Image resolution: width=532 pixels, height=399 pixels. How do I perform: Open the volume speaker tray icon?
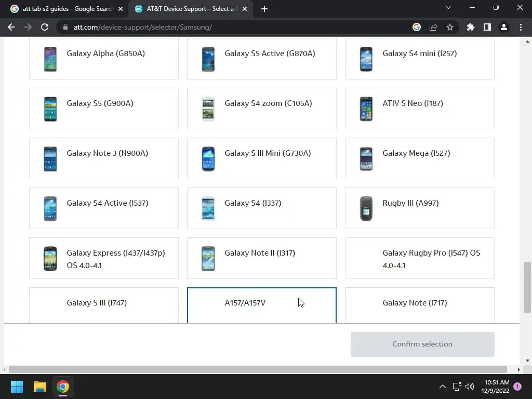pyautogui.click(x=470, y=387)
